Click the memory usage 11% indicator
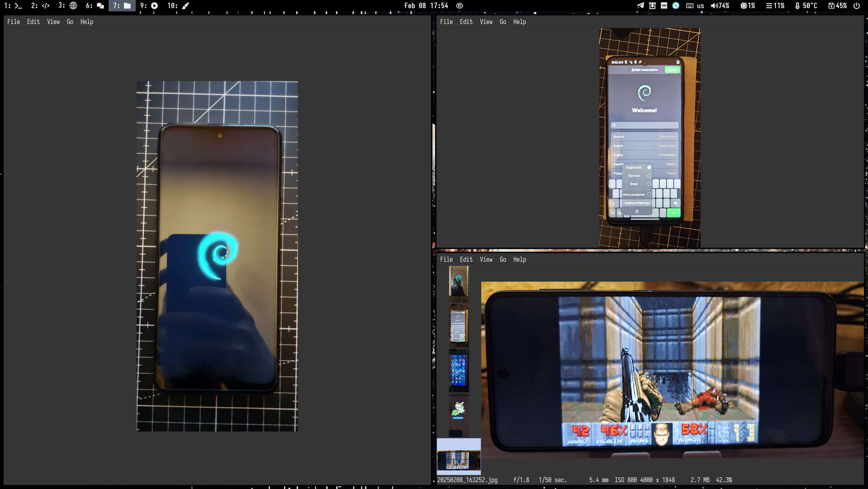 pos(775,6)
